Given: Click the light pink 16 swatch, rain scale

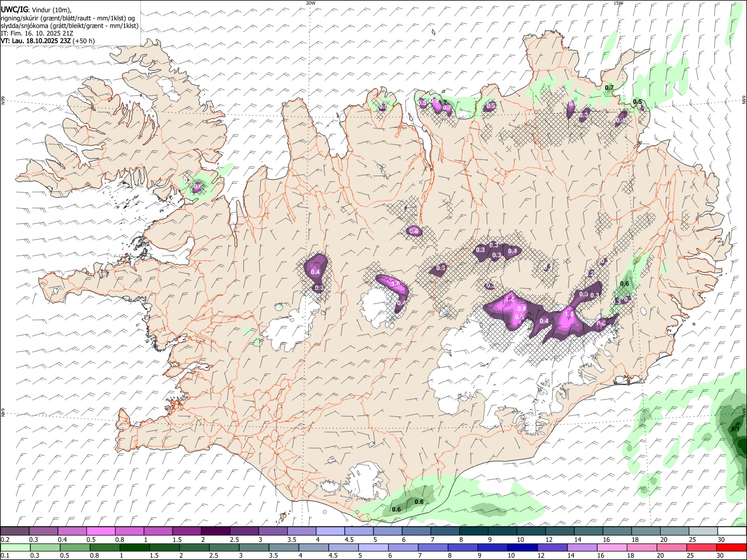Looking at the screenshot, I should point(611,547).
